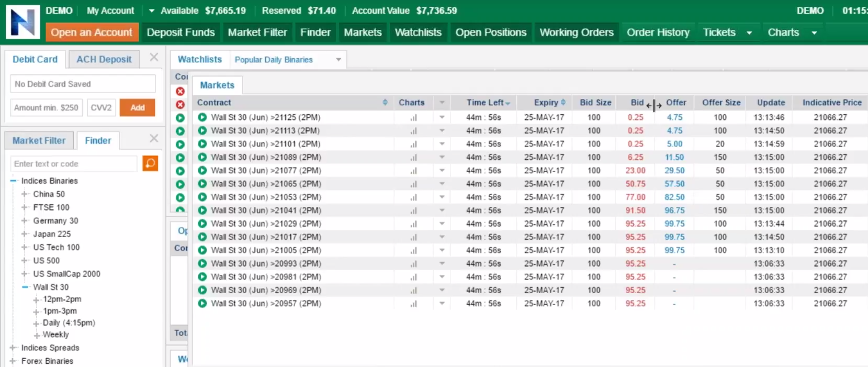
Task: Select the 12pm-2pm tree item
Action: point(62,299)
